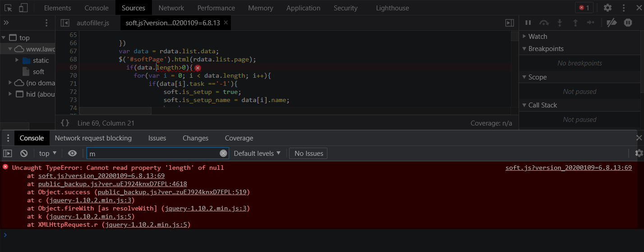Screen dimensions: 644x252
Task: Click the console filter input field
Action: pos(153,154)
